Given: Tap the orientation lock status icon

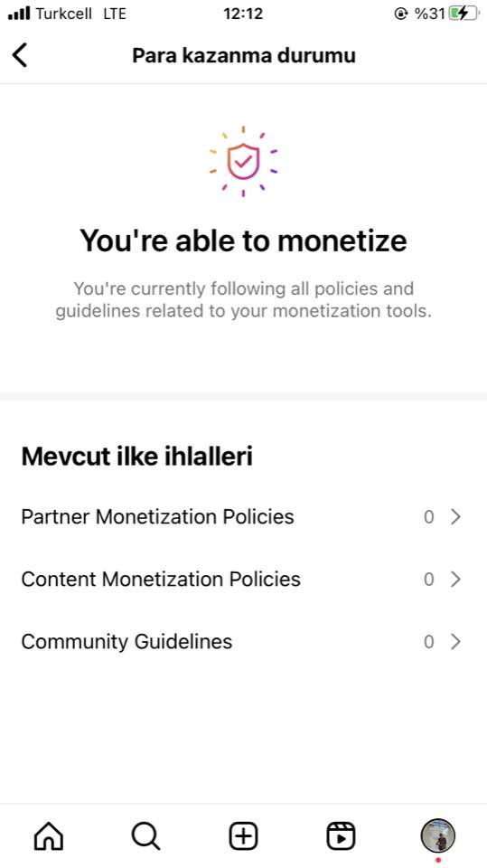Looking at the screenshot, I should click(400, 14).
